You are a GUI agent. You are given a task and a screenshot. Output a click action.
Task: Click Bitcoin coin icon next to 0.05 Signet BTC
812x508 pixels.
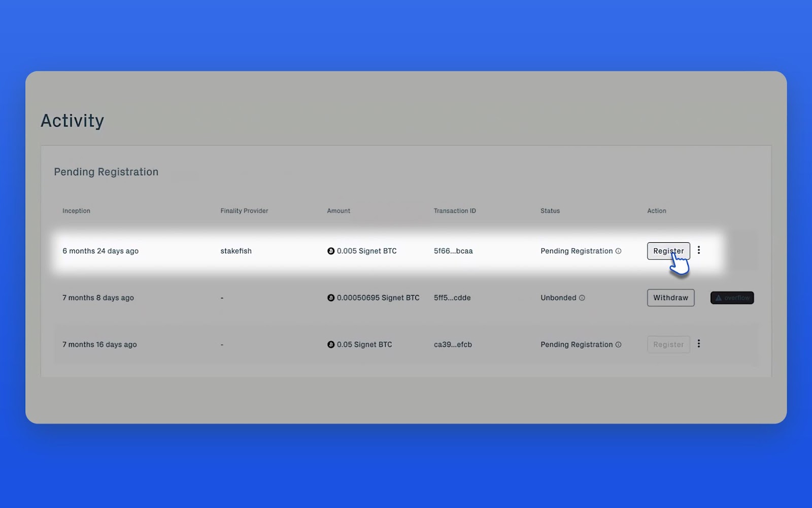[x=331, y=344]
